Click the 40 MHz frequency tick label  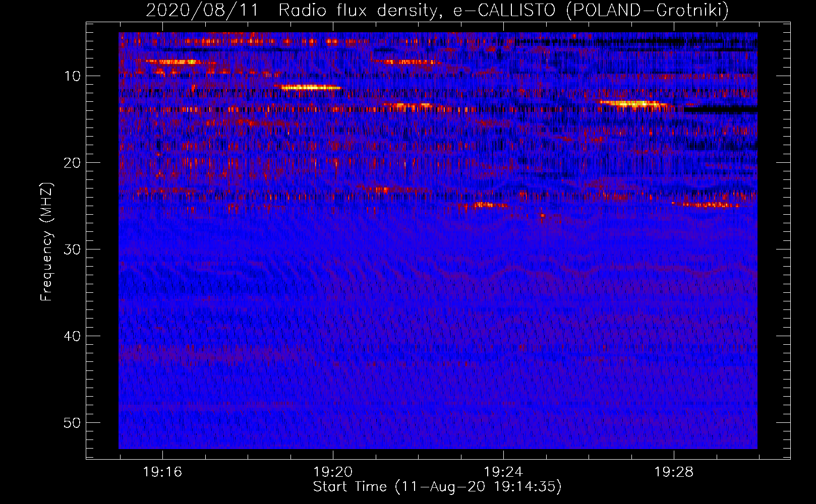pos(73,336)
